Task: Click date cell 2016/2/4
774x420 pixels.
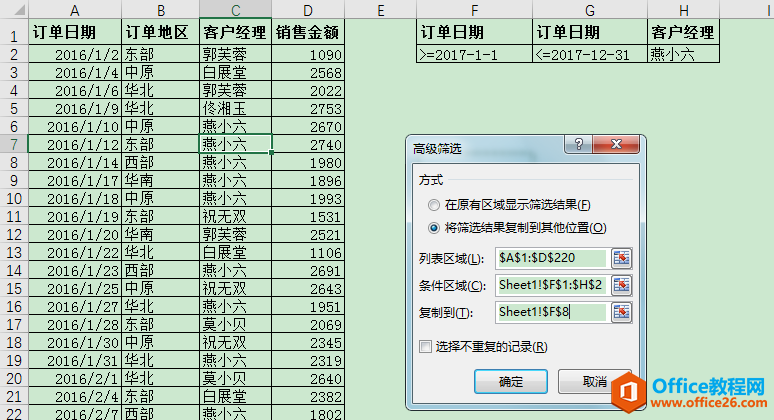Action: 75,396
